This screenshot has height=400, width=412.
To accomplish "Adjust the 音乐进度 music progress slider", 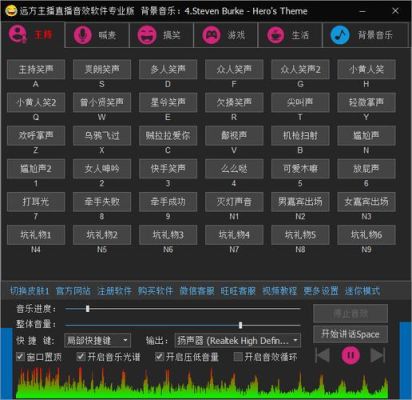I will [183, 309].
